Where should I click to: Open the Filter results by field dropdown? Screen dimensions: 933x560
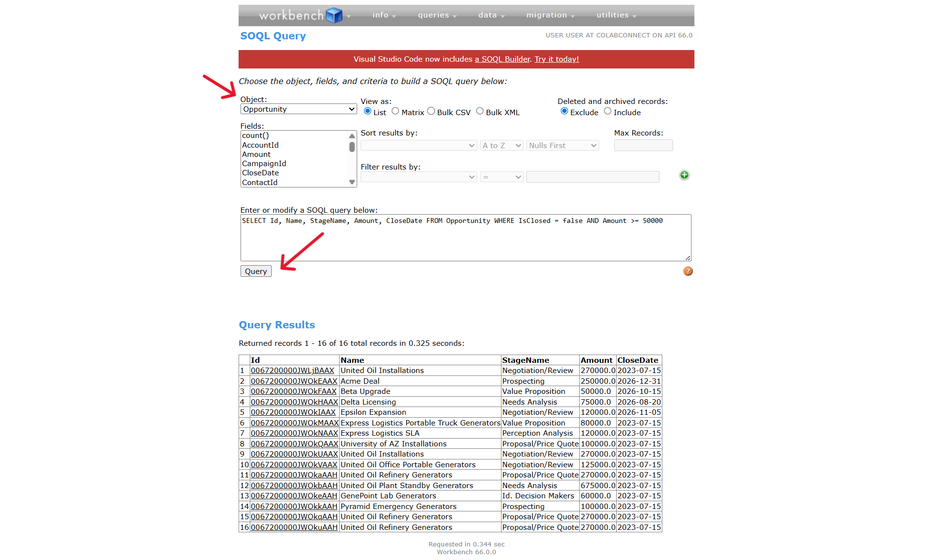click(418, 177)
